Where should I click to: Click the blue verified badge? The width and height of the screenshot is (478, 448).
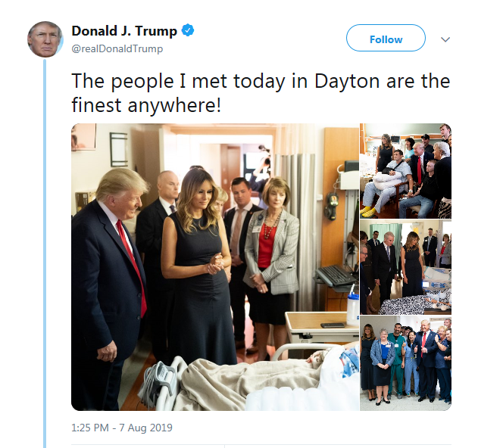pos(188,30)
